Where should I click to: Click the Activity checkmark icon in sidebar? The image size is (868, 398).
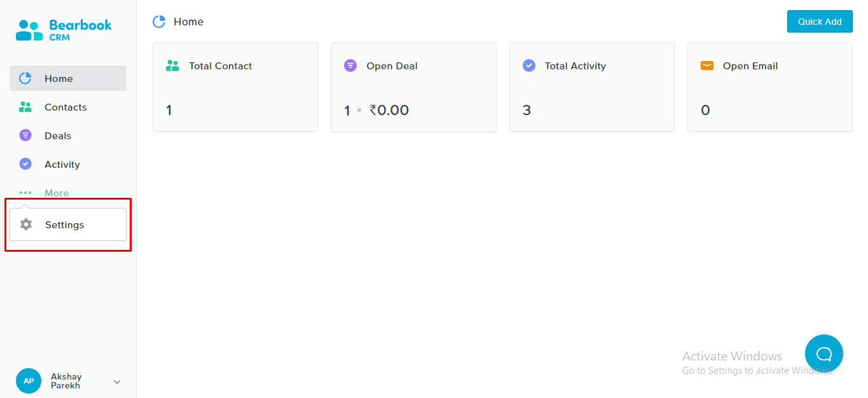pos(25,164)
